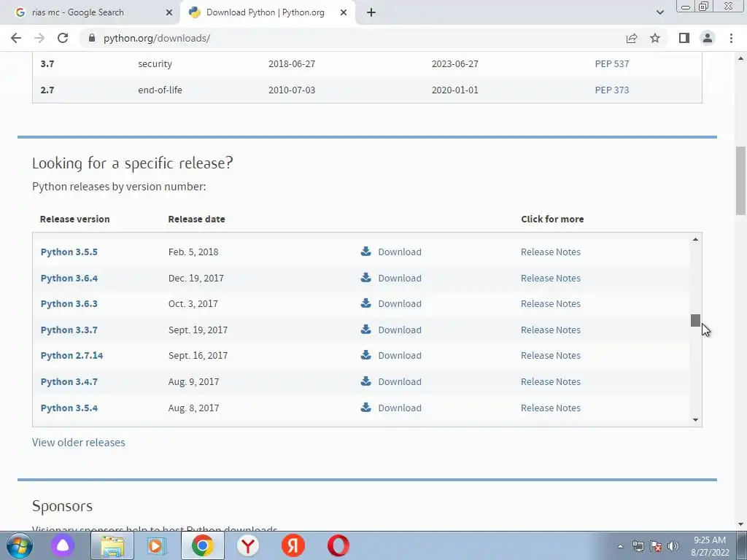Click View older releases link
Image resolution: width=747 pixels, height=560 pixels.
79,443
